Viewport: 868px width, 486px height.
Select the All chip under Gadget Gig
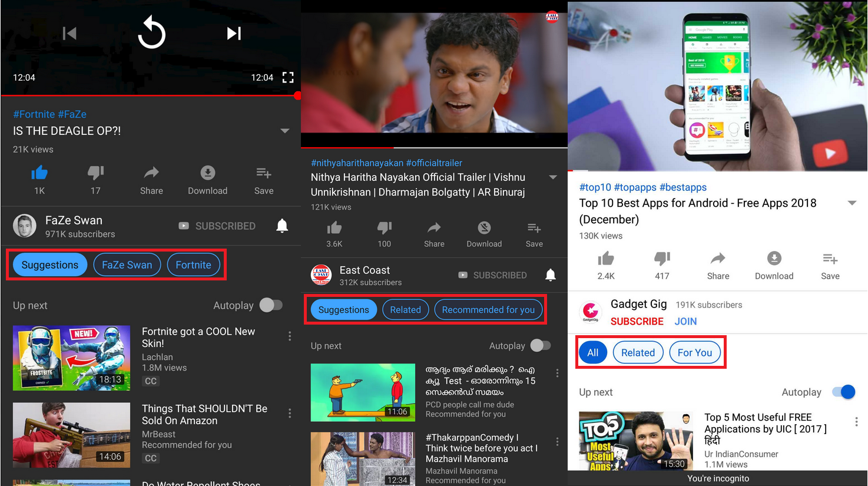592,353
